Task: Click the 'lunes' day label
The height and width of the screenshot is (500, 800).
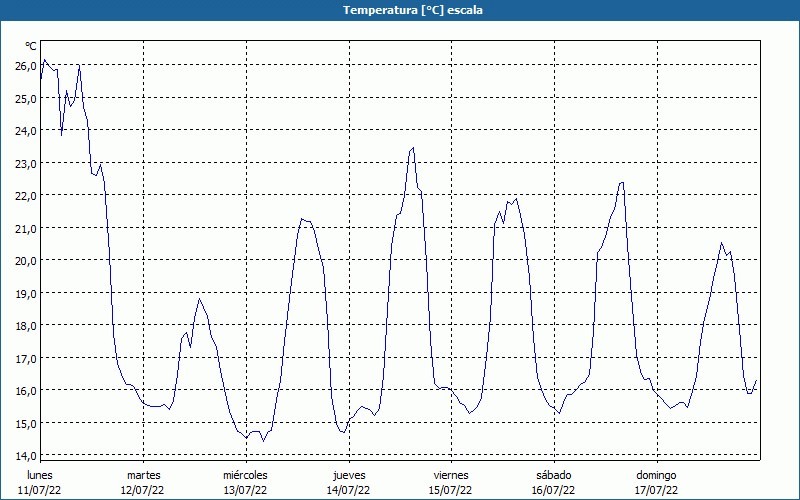Action: coord(40,475)
